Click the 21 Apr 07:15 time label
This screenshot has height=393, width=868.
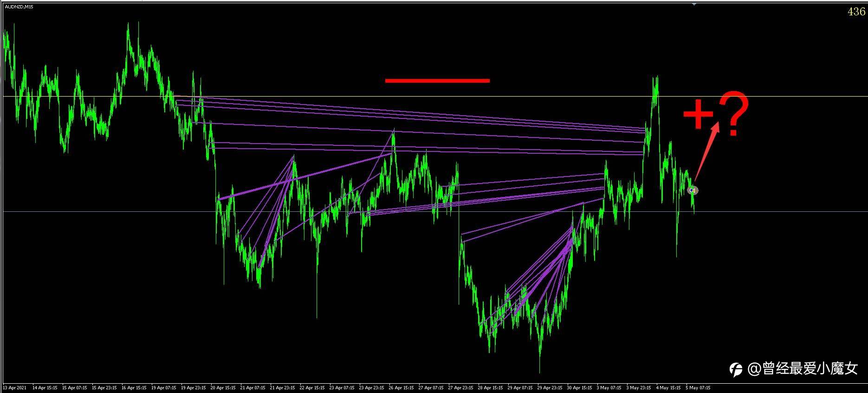coord(253,387)
